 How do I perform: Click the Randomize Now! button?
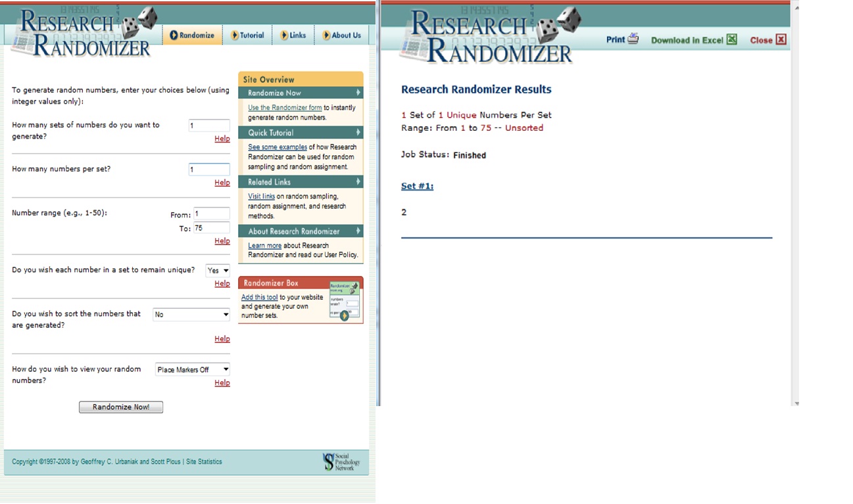coord(121,407)
